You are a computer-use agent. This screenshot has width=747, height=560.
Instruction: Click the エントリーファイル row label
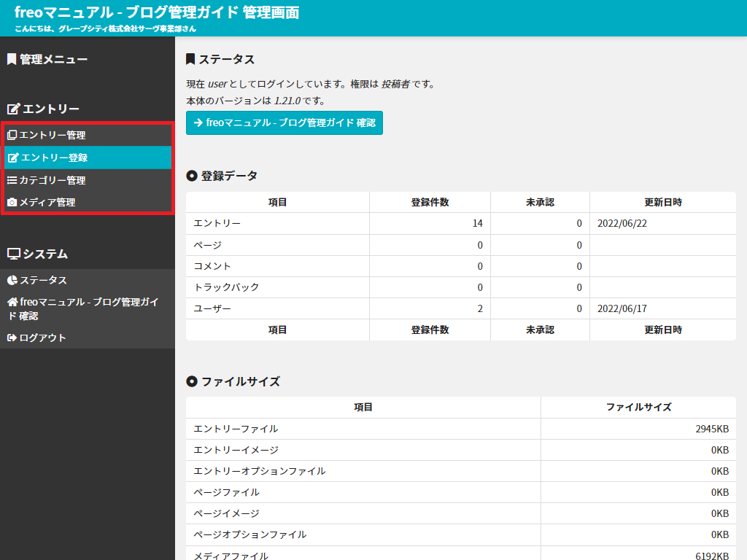pos(236,429)
